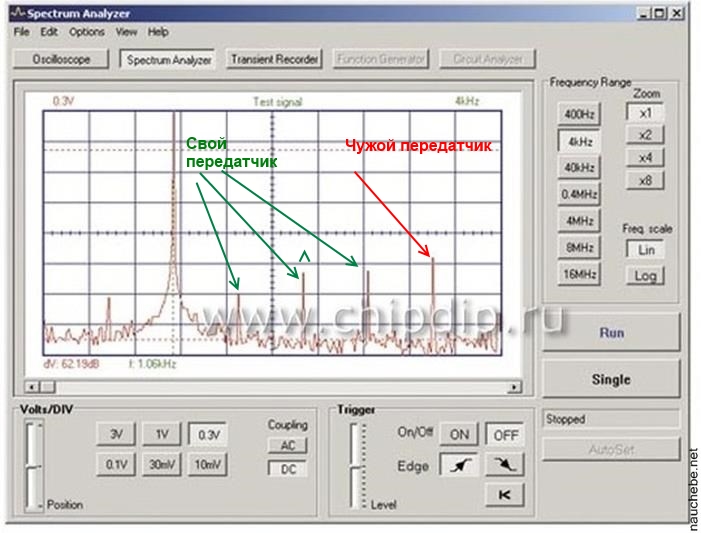Set Volts/DIV to 1V
The image size is (701, 533).
click(x=162, y=434)
